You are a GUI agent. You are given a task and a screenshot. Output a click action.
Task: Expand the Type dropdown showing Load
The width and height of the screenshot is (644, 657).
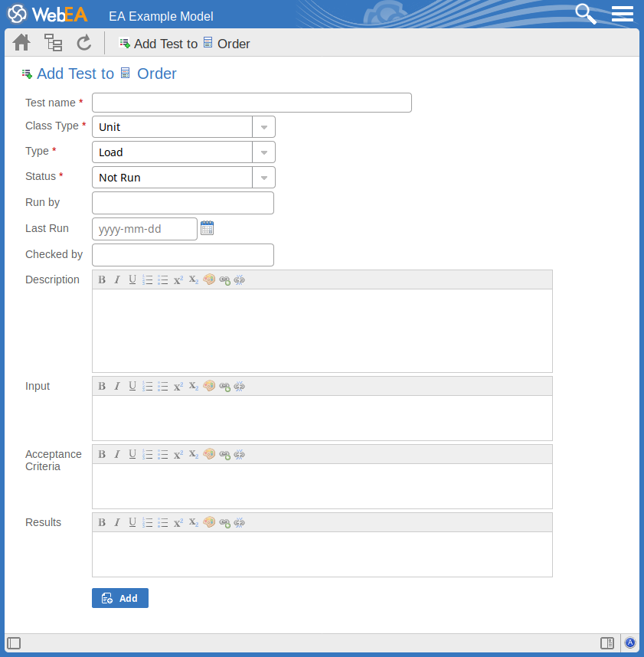click(x=263, y=152)
